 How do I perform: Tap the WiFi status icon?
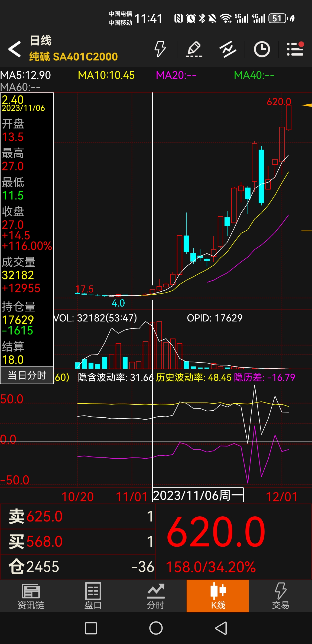click(x=225, y=18)
